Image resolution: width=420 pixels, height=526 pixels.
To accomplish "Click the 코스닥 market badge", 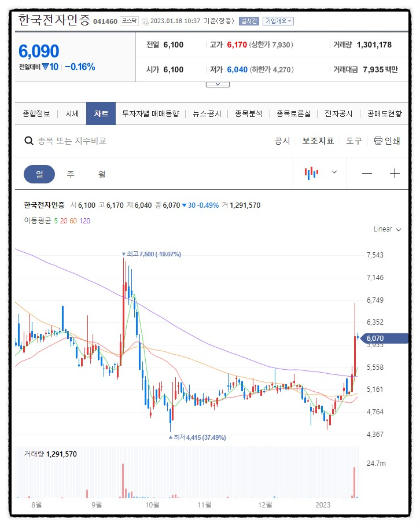I will coord(129,21).
